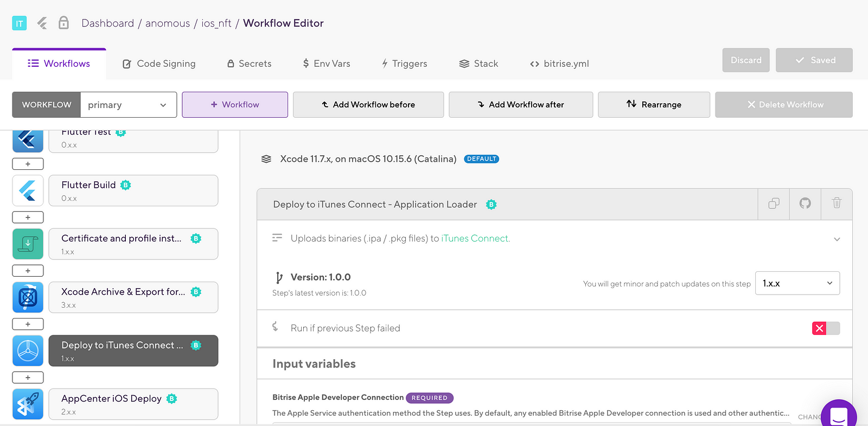Image resolution: width=868 pixels, height=426 pixels.
Task: Open the 1.x.x step version dropdown
Action: tap(797, 283)
